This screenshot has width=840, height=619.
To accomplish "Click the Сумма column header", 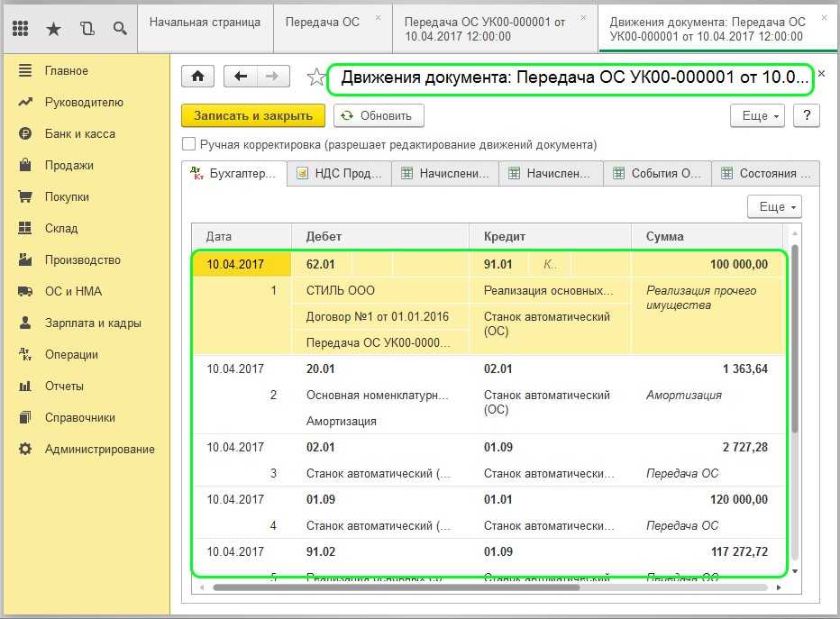I will pyautogui.click(x=707, y=237).
